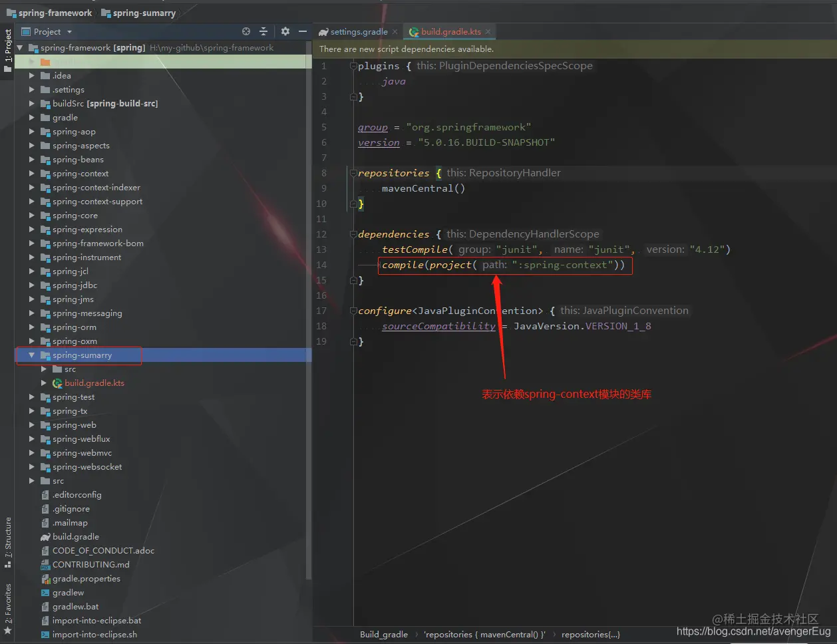Screen dimensions: 837x644
Task: Expand the spring-context module
Action: 31,174
